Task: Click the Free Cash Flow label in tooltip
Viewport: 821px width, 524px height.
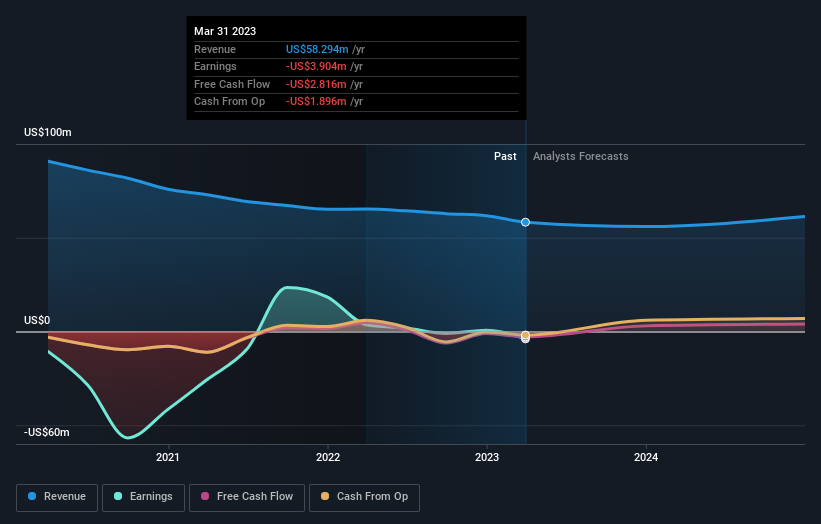Action: point(232,84)
